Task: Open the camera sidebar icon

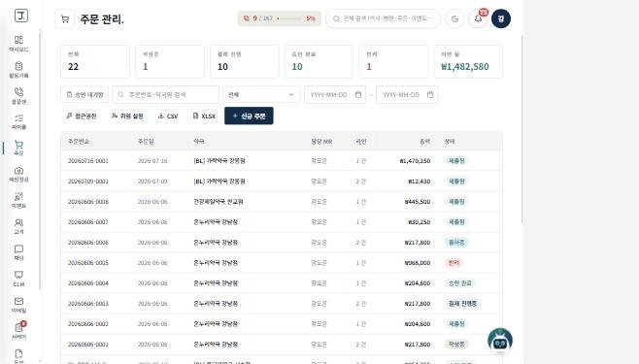Action: (18, 174)
